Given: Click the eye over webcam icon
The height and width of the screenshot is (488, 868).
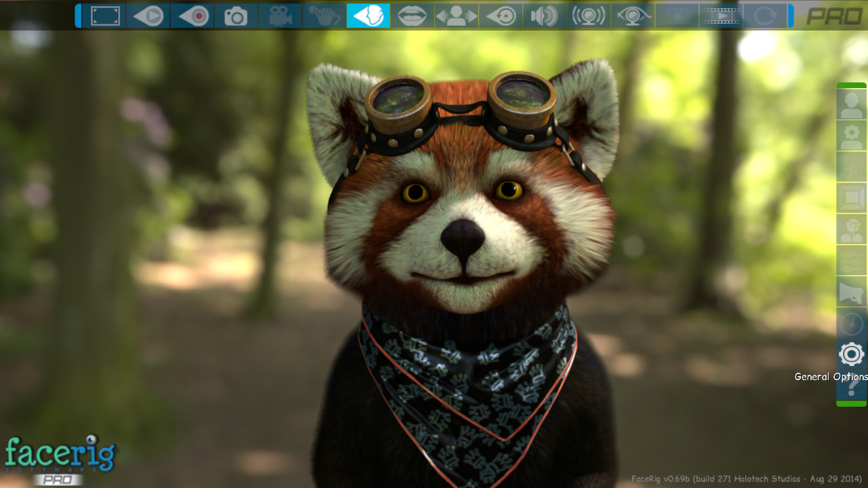Looking at the screenshot, I should [x=632, y=16].
